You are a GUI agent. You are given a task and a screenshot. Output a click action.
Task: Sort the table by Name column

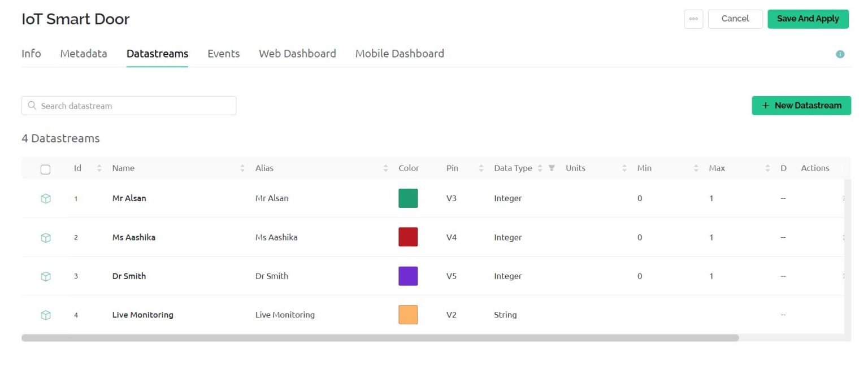click(242, 168)
